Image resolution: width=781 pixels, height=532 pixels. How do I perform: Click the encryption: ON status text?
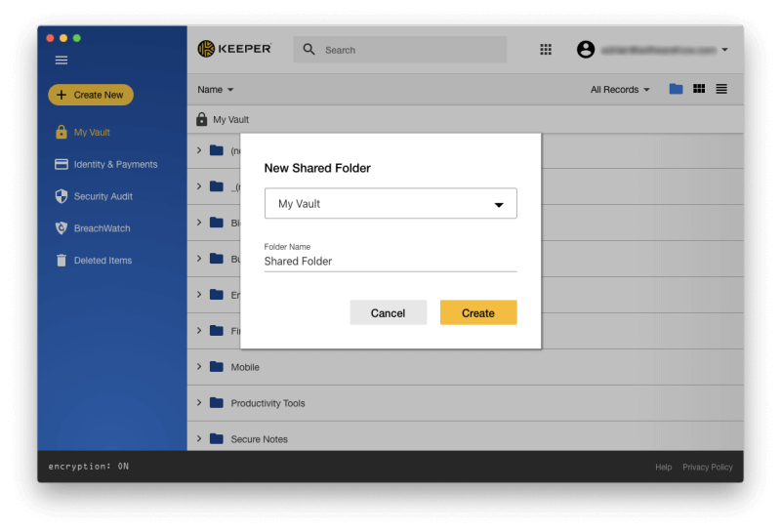(x=88, y=467)
